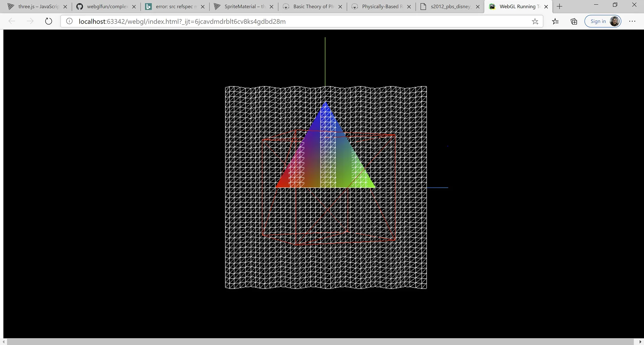Open the Collections icon

(x=574, y=21)
